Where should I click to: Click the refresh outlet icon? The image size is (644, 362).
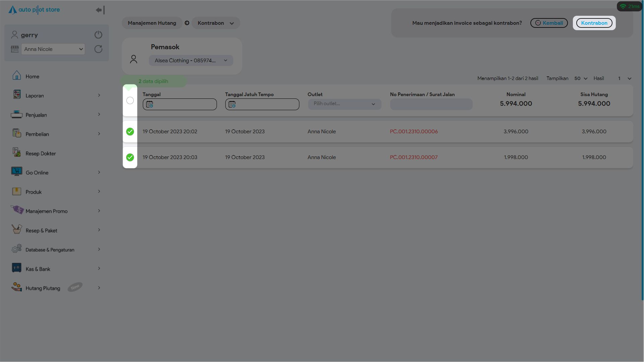98,49
